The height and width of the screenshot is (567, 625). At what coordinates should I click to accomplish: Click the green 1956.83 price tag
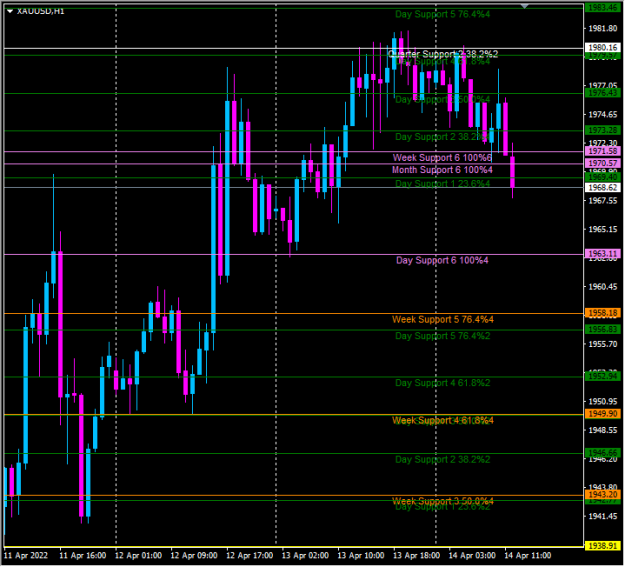coord(603,329)
